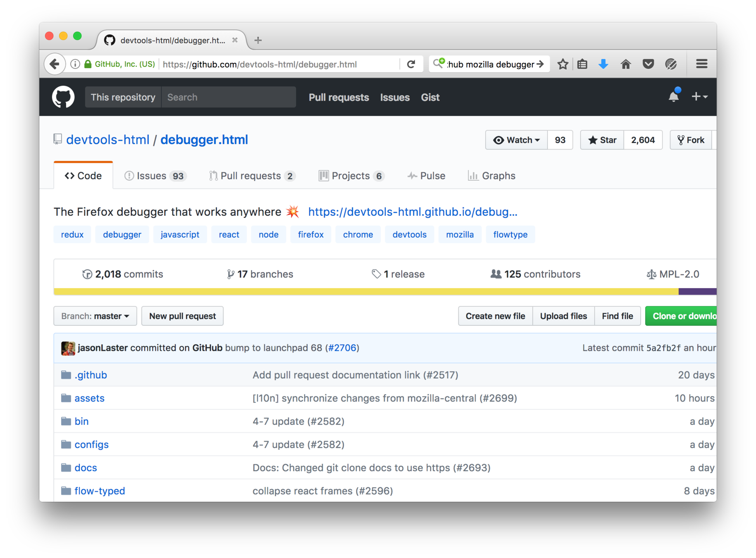Switch to the Code tab
This screenshot has width=756, height=558.
[x=83, y=176]
